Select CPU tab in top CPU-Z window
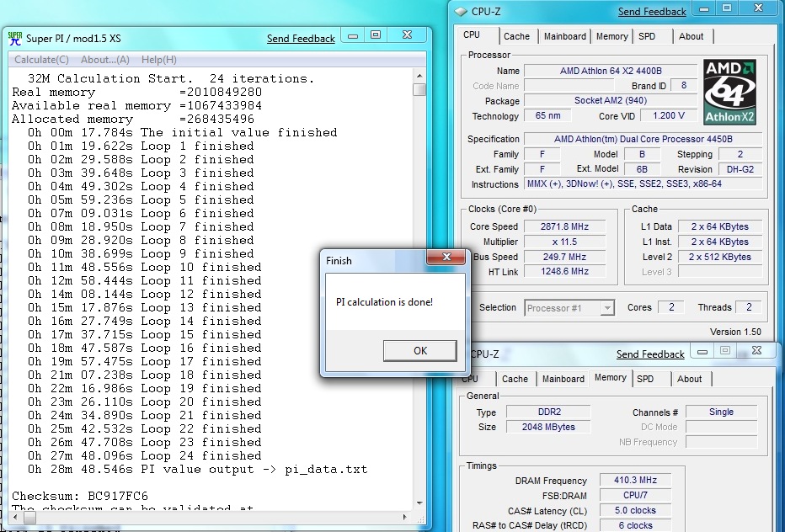The height and width of the screenshot is (532, 785). (471, 35)
